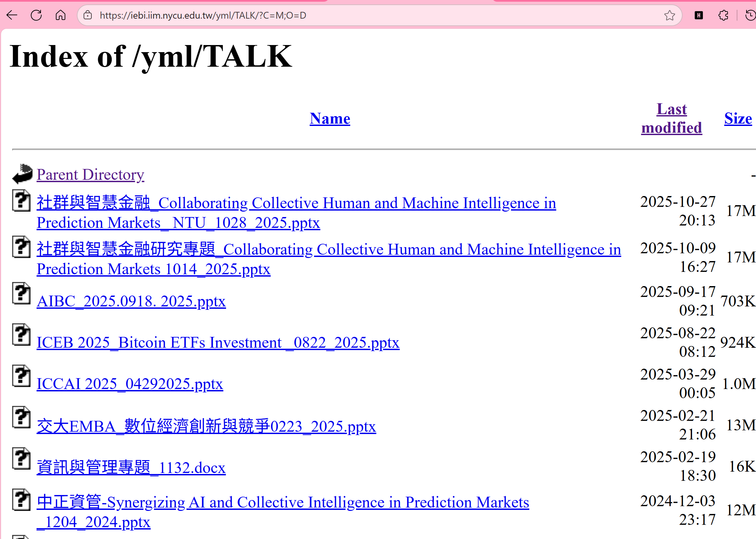Click the 2025-10-09 16:27 modified date
This screenshot has width=756, height=539.
tap(678, 257)
